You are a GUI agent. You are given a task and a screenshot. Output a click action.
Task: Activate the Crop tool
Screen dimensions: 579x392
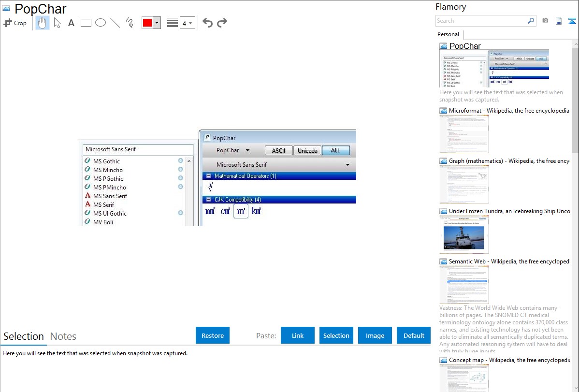click(15, 23)
